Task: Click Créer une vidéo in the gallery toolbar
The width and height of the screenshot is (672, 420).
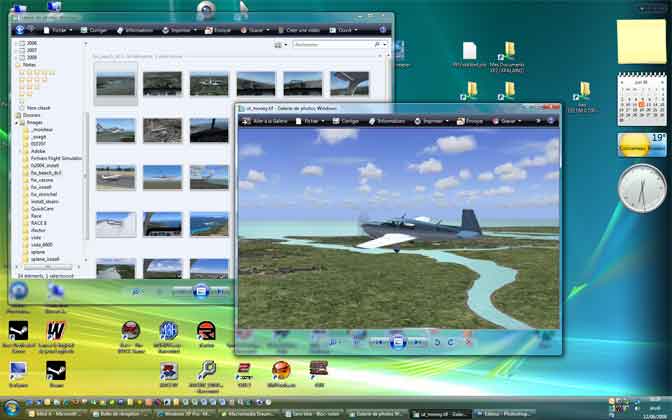Action: click(306, 30)
